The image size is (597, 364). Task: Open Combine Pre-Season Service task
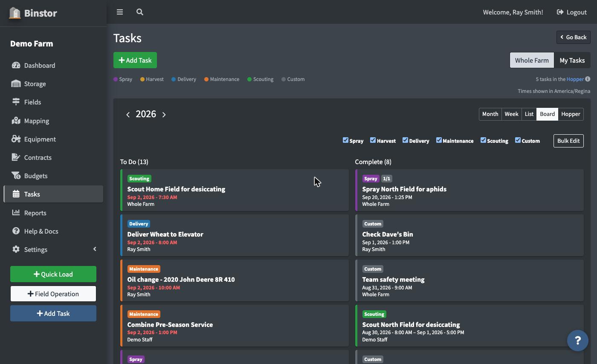coord(235,326)
